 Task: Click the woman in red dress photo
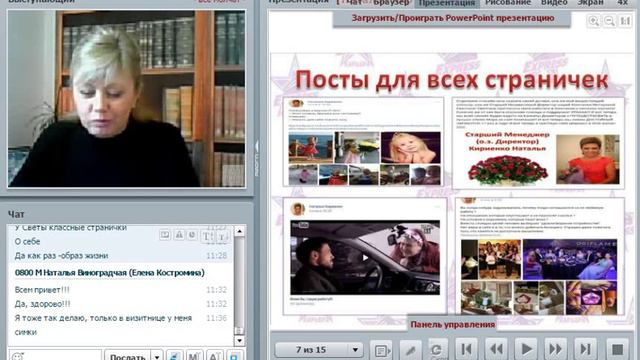(x=588, y=160)
